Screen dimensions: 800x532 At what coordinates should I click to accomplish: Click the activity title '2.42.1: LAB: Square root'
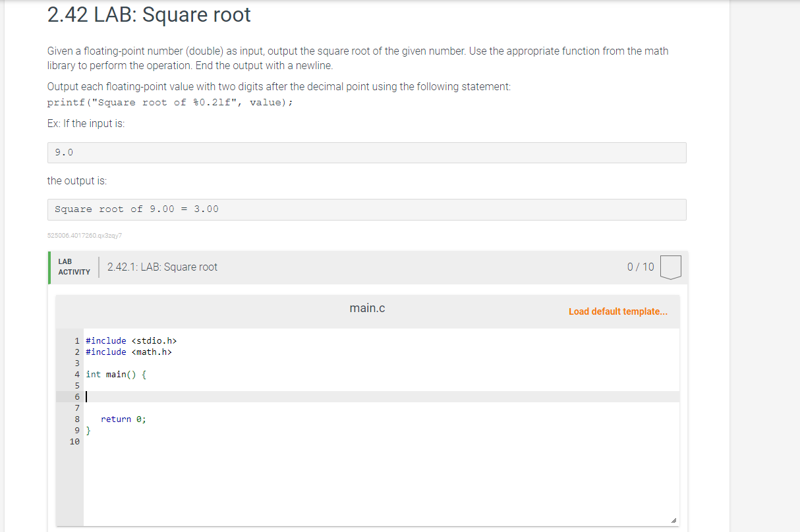tap(161, 267)
